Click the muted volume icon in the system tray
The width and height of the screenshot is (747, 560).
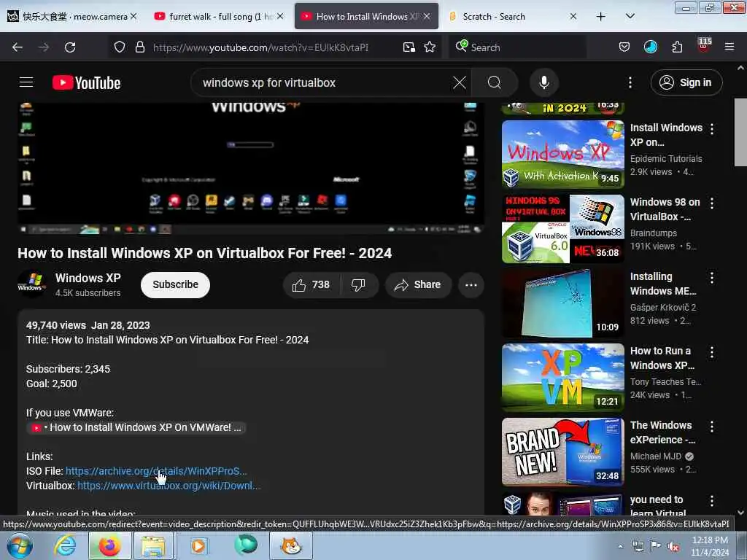(x=673, y=546)
